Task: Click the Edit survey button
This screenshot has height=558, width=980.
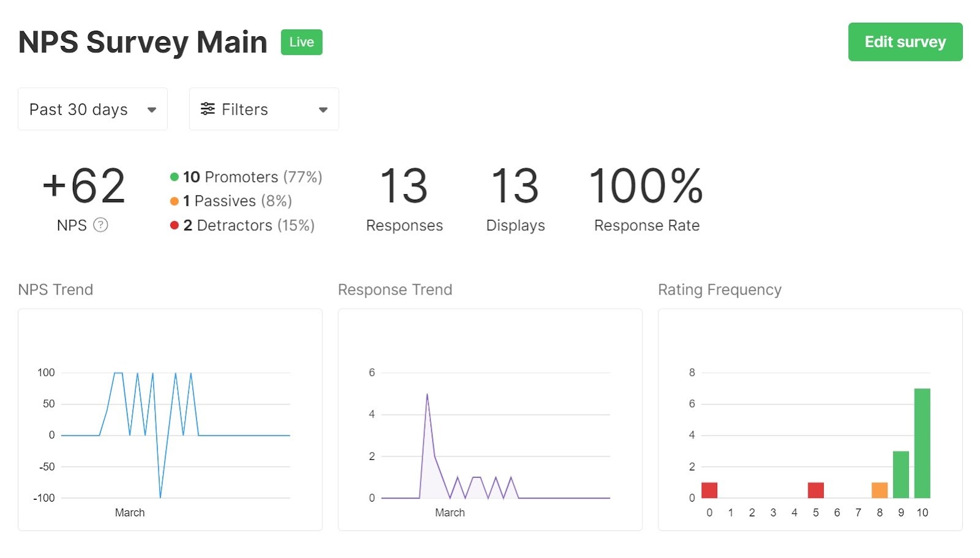Action: tap(905, 42)
